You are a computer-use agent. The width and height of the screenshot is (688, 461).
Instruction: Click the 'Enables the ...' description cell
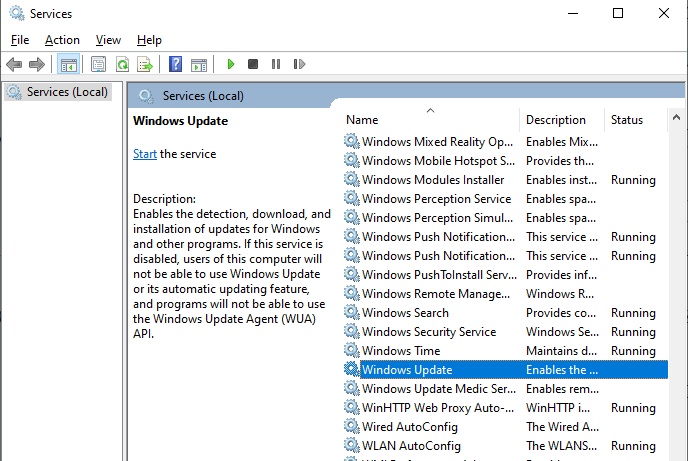click(562, 370)
